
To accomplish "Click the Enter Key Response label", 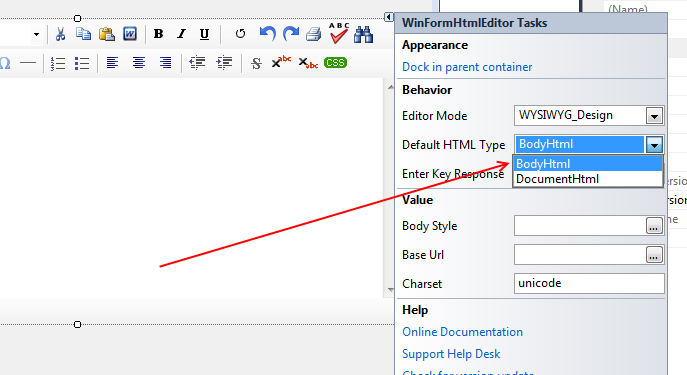I will (453, 174).
